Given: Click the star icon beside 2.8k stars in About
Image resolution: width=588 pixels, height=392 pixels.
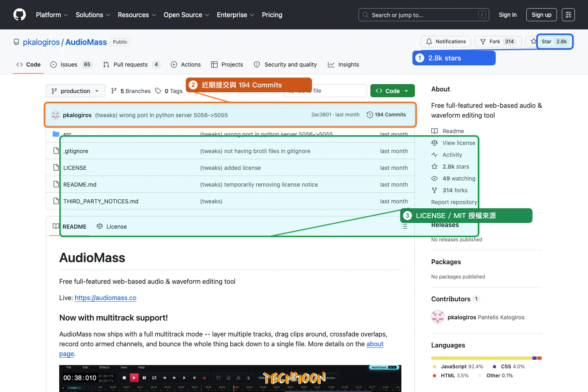Looking at the screenshot, I should [434, 167].
